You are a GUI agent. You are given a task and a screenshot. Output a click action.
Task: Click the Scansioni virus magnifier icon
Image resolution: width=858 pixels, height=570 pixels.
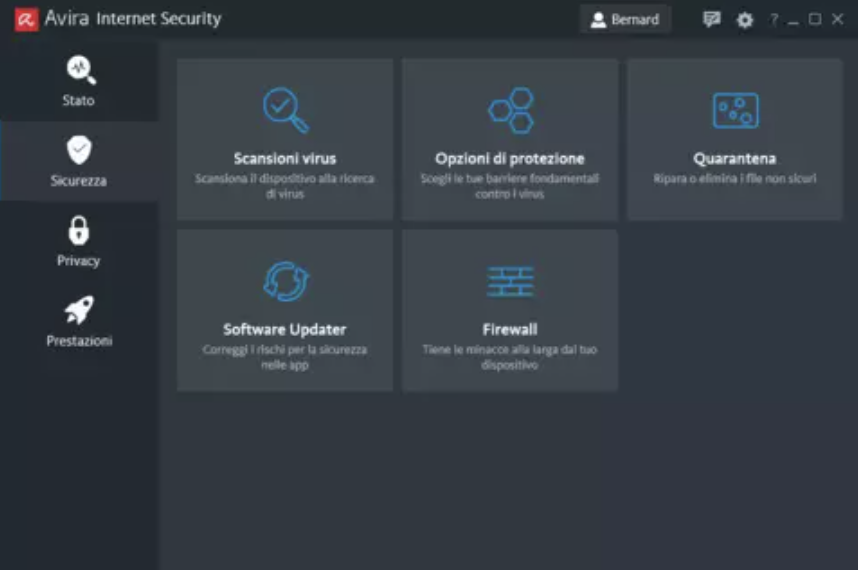(285, 110)
